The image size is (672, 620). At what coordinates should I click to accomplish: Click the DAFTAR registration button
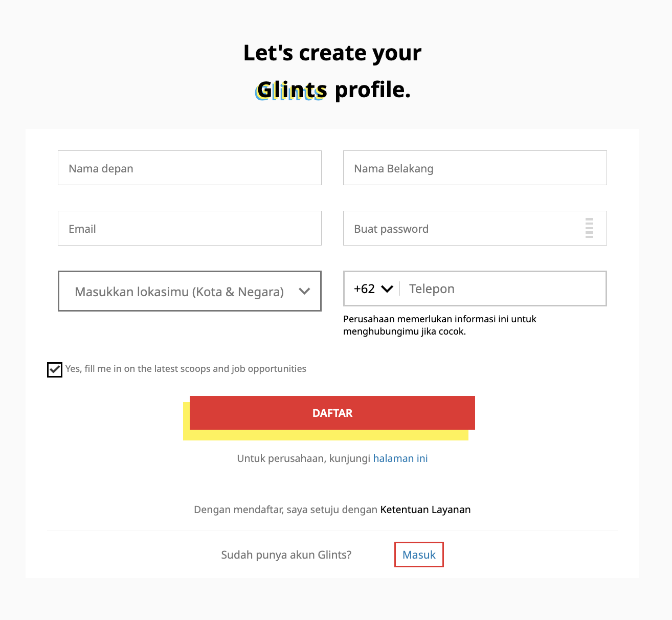pyautogui.click(x=332, y=413)
